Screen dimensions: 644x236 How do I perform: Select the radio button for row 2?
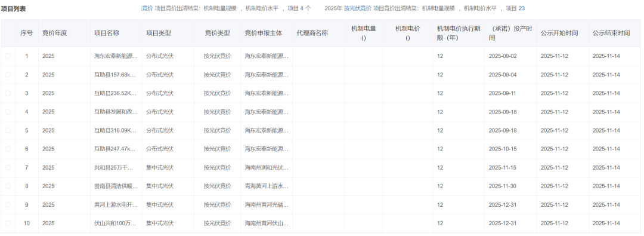pyautogui.click(x=8, y=75)
